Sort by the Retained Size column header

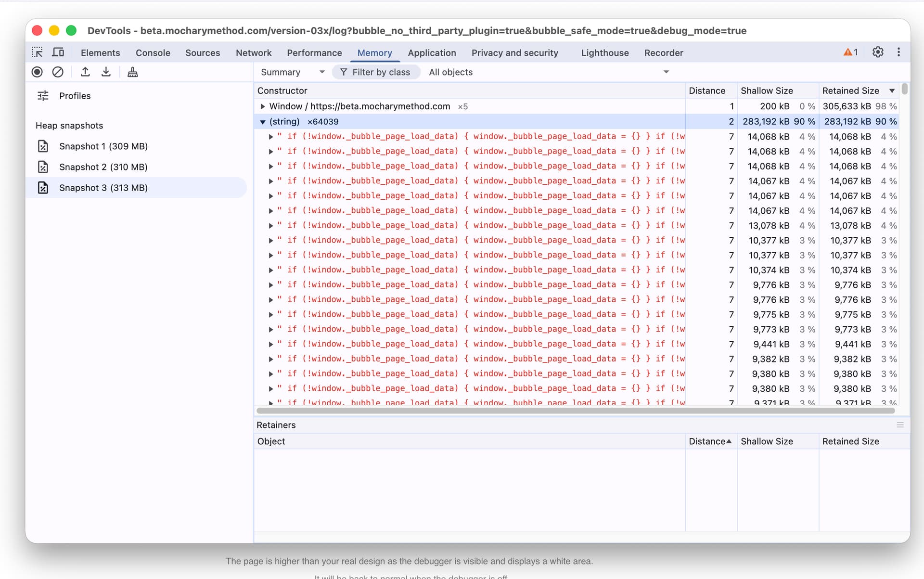coord(850,90)
